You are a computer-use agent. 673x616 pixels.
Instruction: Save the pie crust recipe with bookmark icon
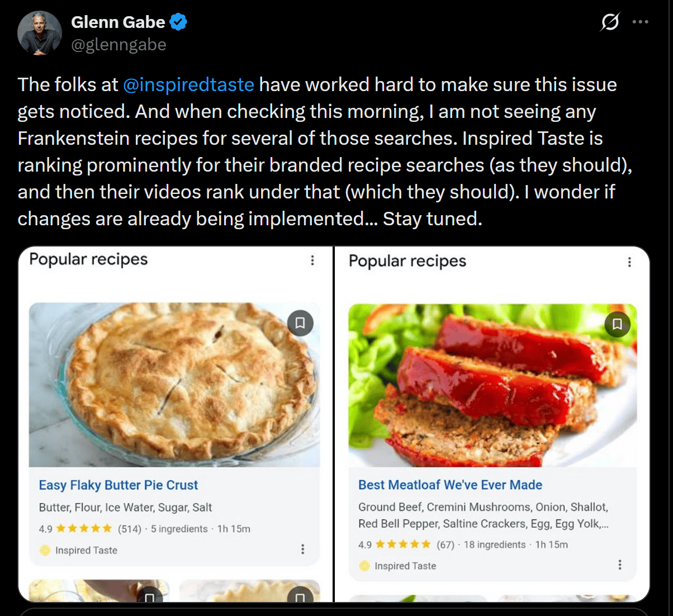[300, 323]
